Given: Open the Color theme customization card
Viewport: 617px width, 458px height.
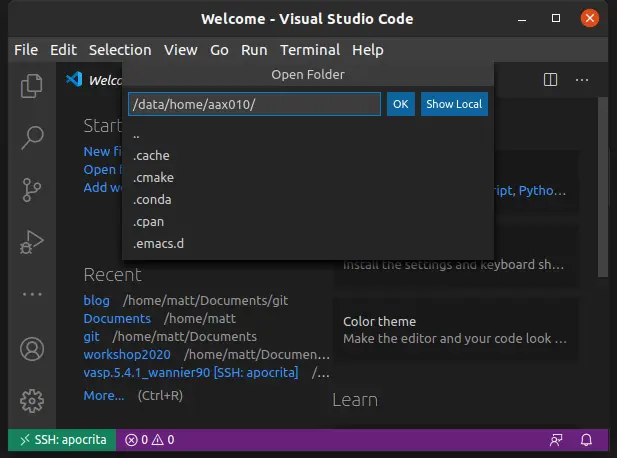Looking at the screenshot, I should [455, 330].
